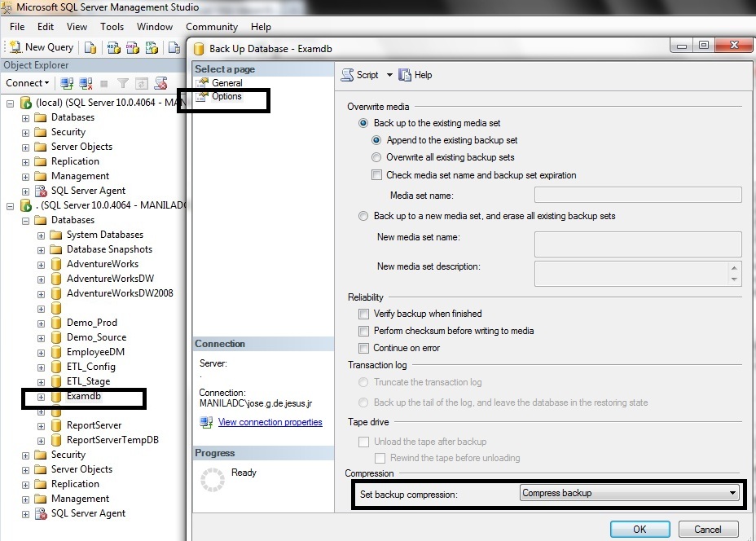Expand the Examdb database node
Image resolution: width=756 pixels, height=541 pixels.
[x=41, y=397]
